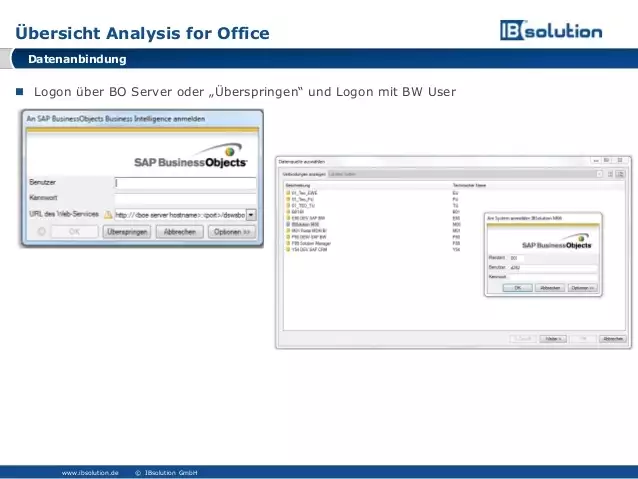Image resolution: width=638 pixels, height=479 pixels.
Task: Click into the Benutzer input field
Action: click(x=185, y=183)
